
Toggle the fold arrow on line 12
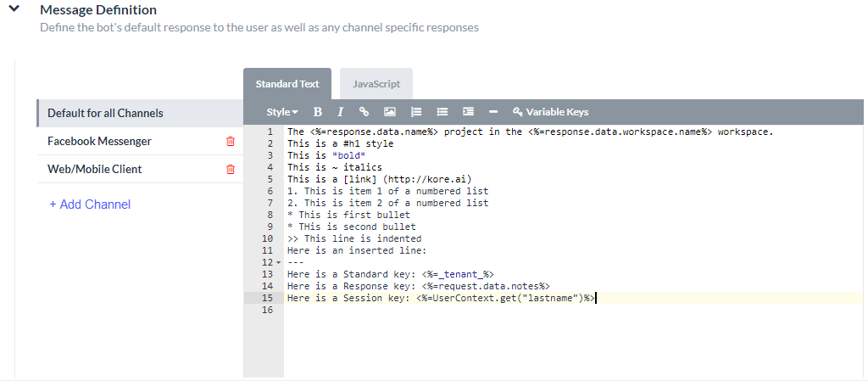point(278,263)
